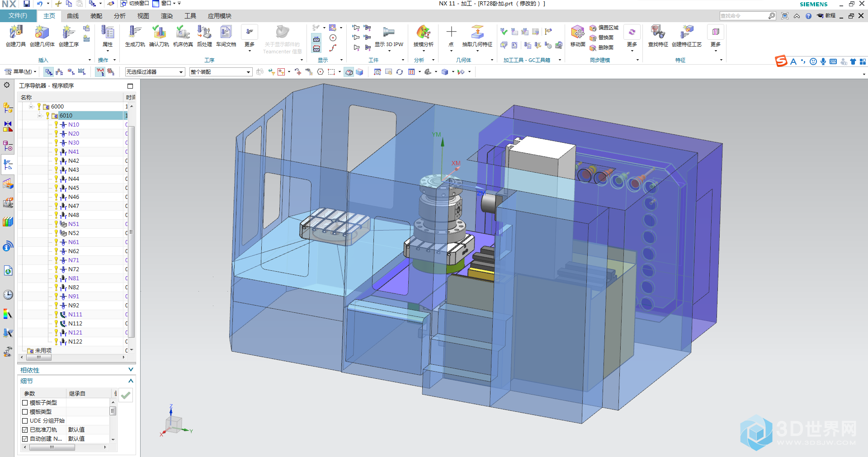Click the 后处理 (Post Process) icon
The height and width of the screenshot is (457, 868).
[204, 36]
